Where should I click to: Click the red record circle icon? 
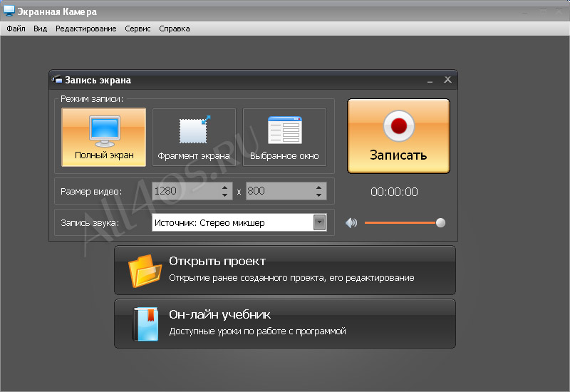click(399, 126)
